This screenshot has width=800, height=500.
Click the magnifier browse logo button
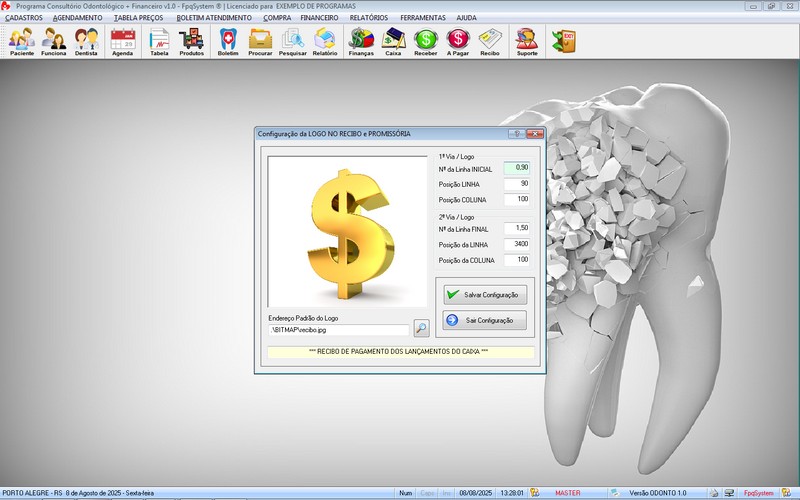pos(421,328)
